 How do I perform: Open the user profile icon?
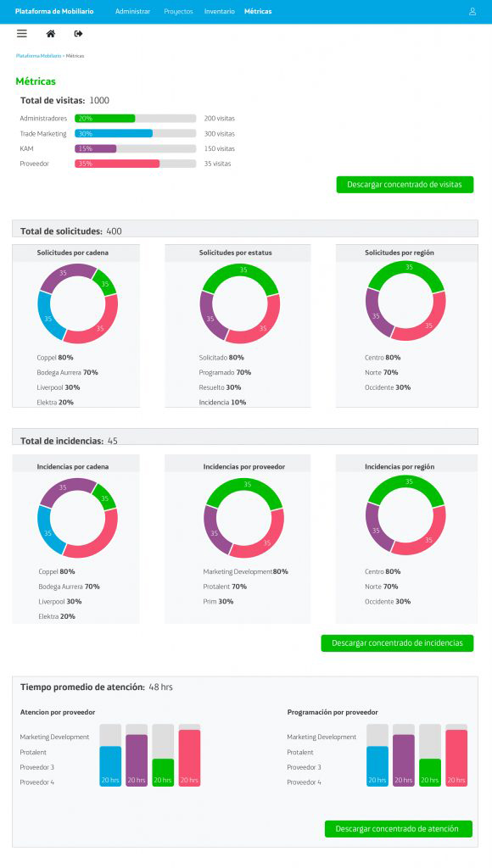pos(472,11)
